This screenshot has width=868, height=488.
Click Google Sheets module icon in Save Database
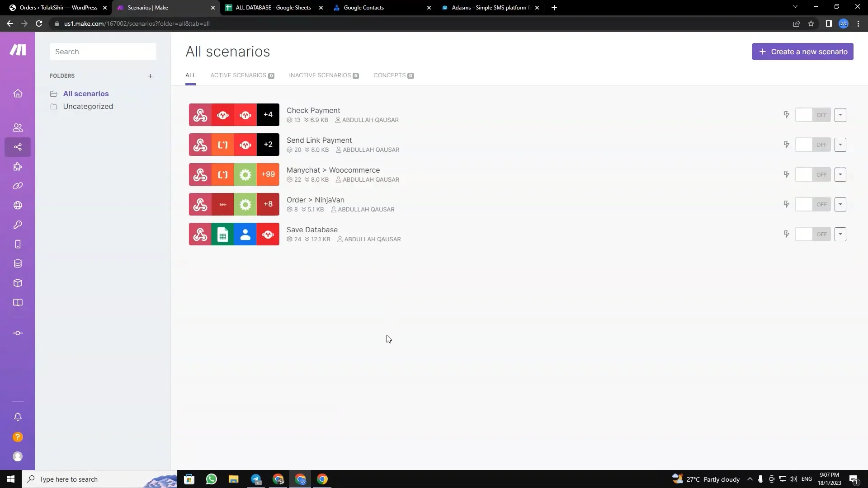coord(223,234)
